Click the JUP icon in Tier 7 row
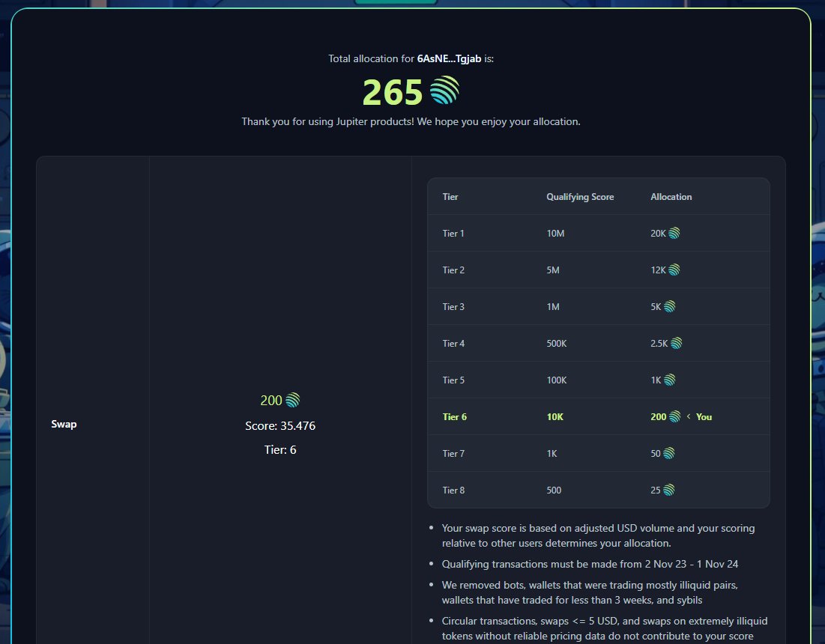 (x=668, y=453)
